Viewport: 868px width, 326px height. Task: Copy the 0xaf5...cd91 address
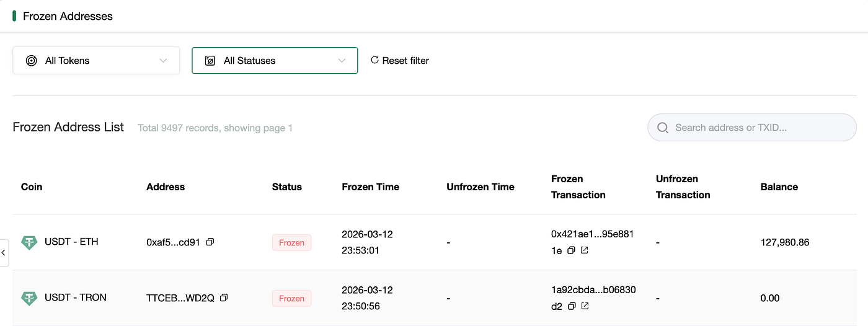tap(210, 242)
